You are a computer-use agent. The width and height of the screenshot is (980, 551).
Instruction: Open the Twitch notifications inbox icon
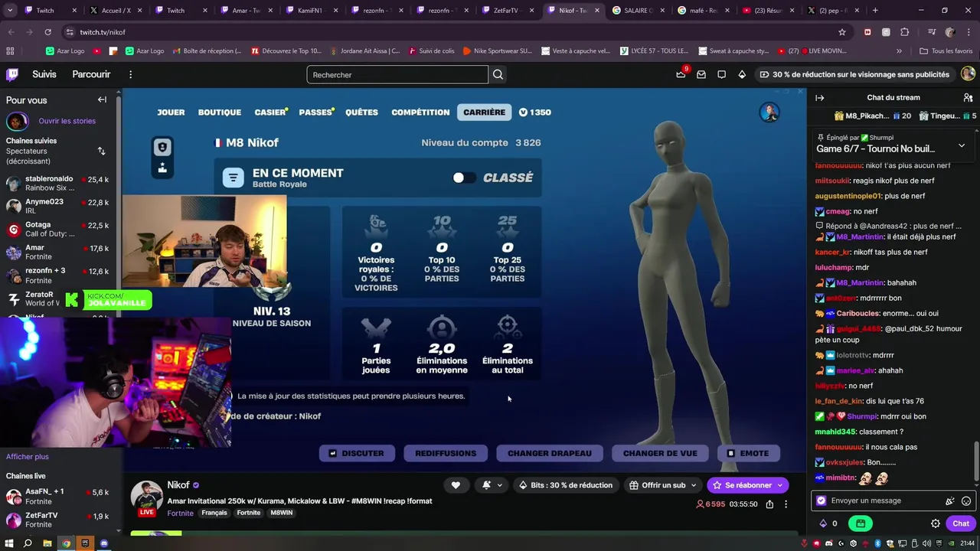(701, 74)
